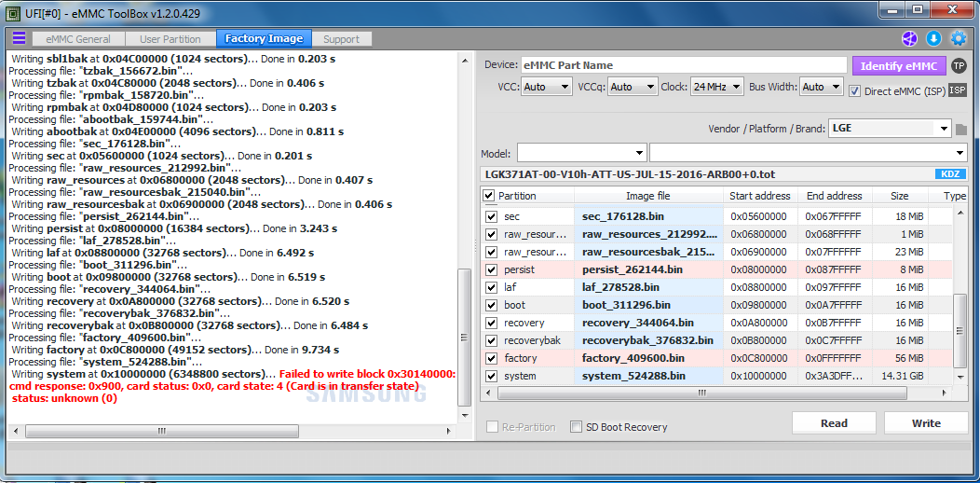Select the laf_278528.bin image file cell
This screenshot has height=483, width=980.
click(648, 288)
